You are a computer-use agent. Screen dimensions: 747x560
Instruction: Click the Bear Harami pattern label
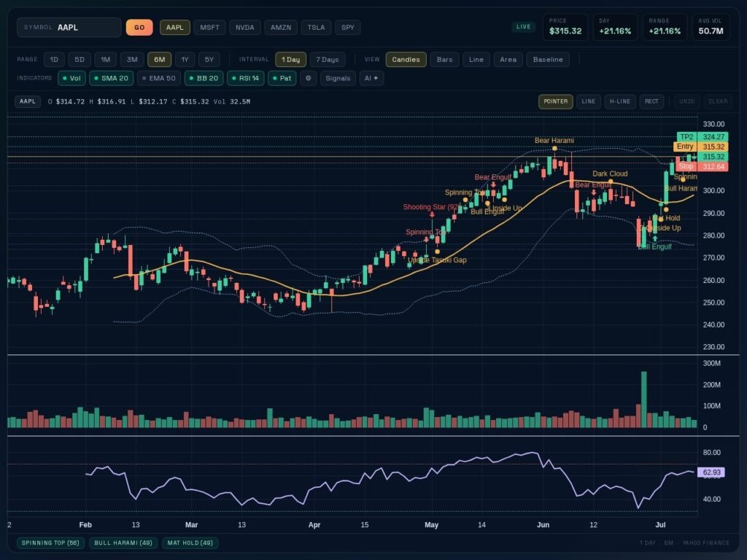tap(554, 141)
